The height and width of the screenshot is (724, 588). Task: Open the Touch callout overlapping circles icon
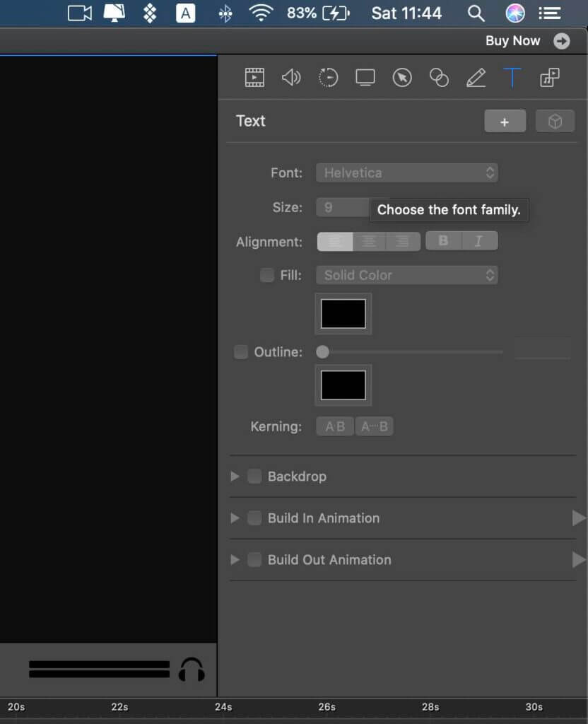coord(439,78)
